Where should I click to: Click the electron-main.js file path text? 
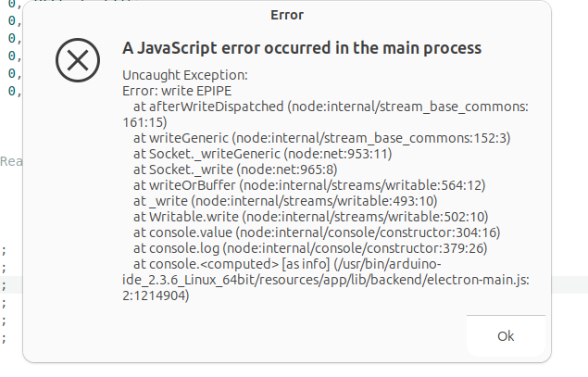point(326,280)
